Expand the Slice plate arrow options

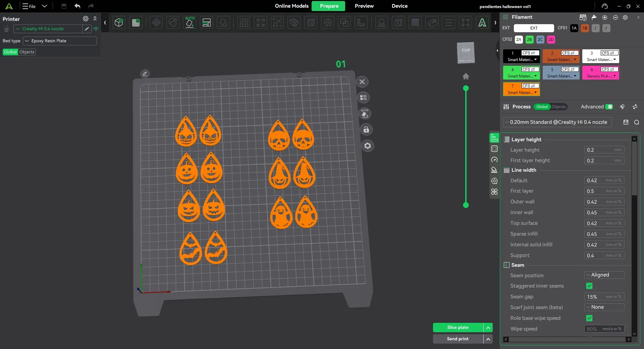488,328
